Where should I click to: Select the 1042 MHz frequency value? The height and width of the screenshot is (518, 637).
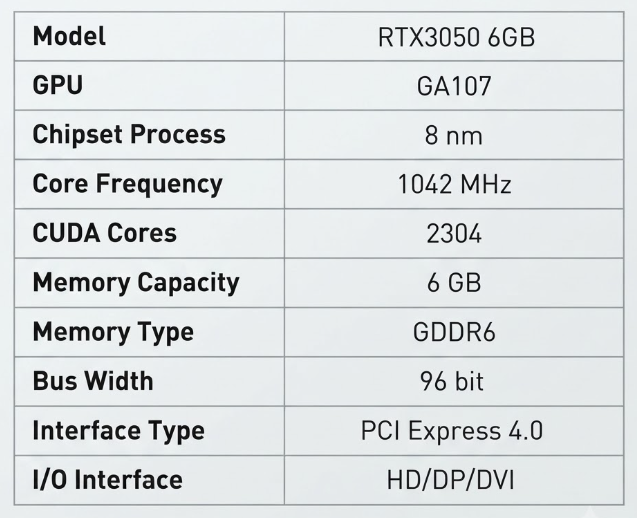(454, 184)
